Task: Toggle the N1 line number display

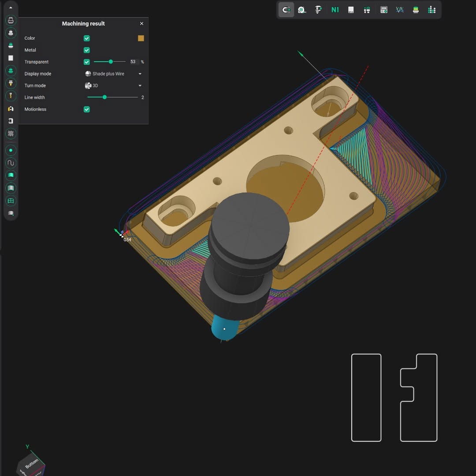Action: [x=335, y=9]
